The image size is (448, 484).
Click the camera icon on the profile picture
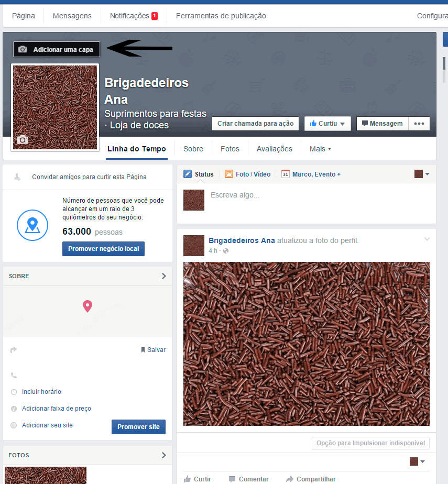coord(22,140)
